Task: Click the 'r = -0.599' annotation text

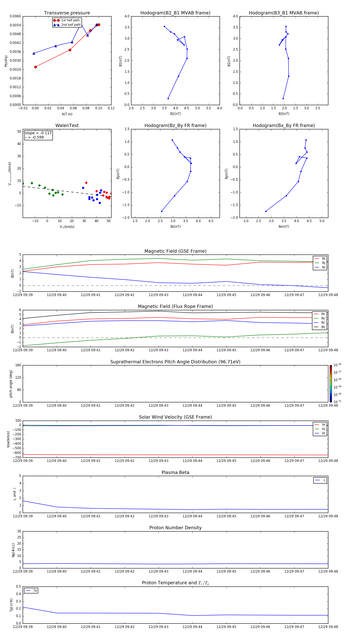Action: 35,137
